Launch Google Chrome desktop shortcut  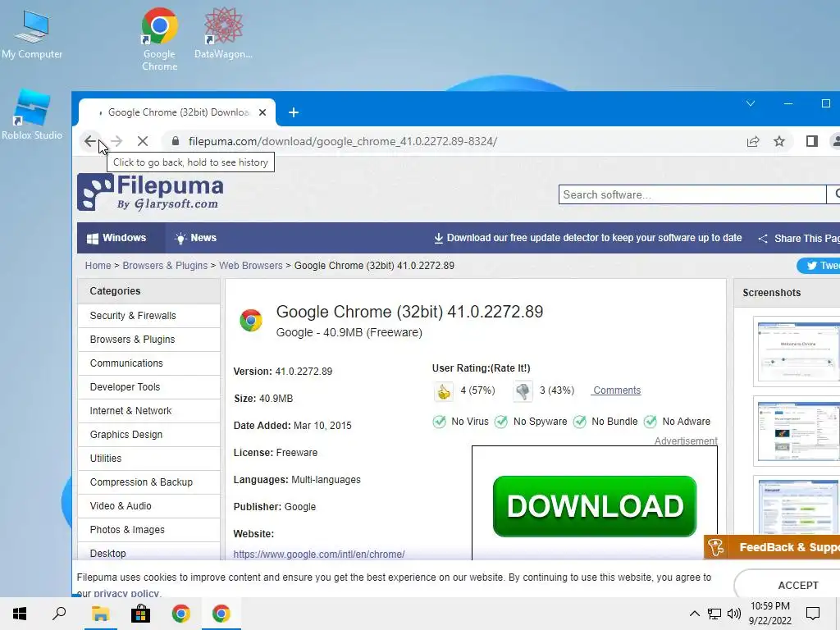pos(160,39)
